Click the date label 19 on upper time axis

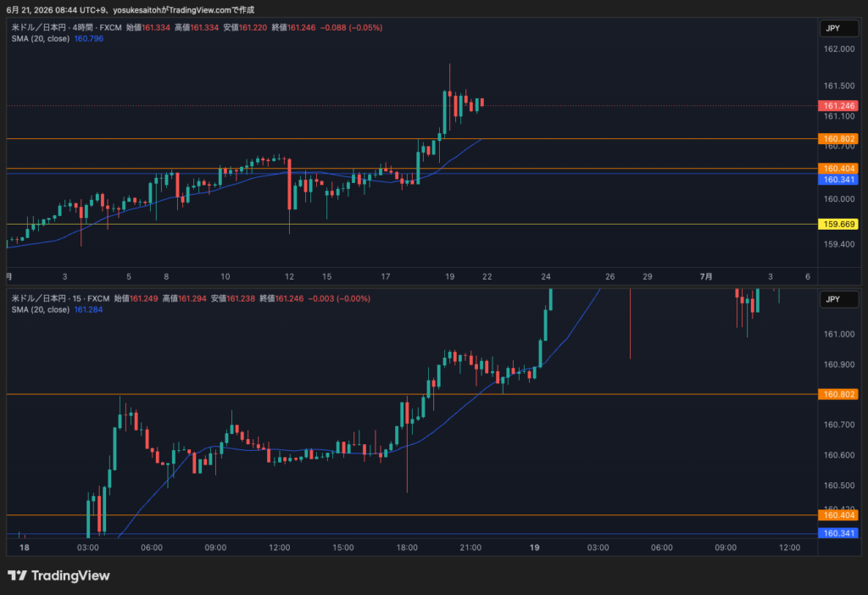[449, 277]
